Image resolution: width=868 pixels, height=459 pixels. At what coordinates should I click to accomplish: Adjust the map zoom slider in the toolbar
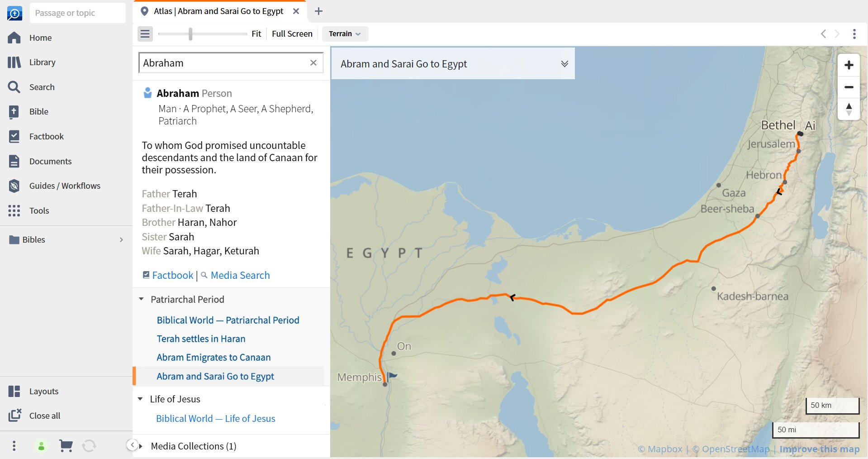[190, 33]
